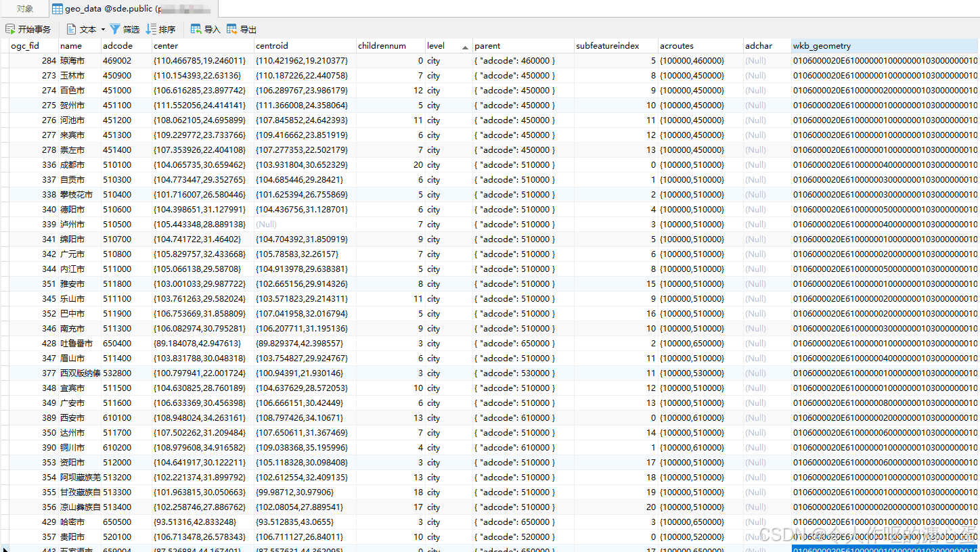Click the 开始事务 (Begin Transaction) icon
Image resolution: width=980 pixels, height=552 pixels.
tap(10, 29)
